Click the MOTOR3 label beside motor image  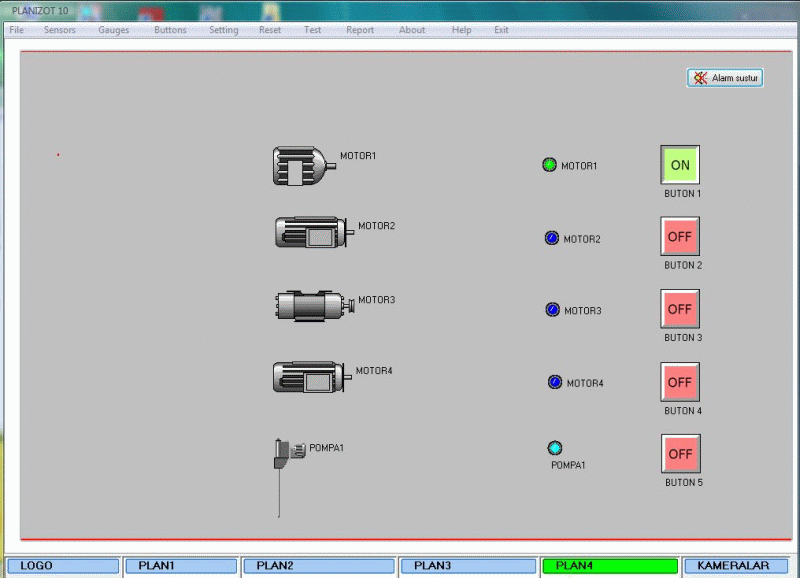377,299
